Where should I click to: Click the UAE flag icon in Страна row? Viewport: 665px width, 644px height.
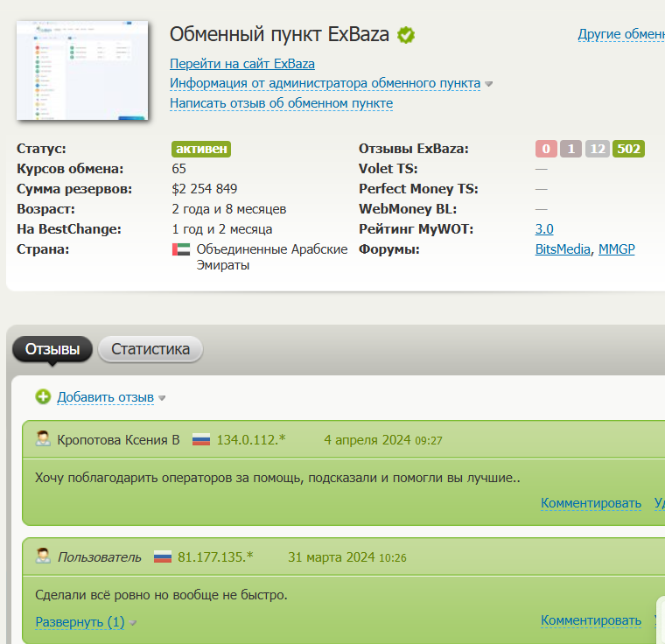point(181,249)
